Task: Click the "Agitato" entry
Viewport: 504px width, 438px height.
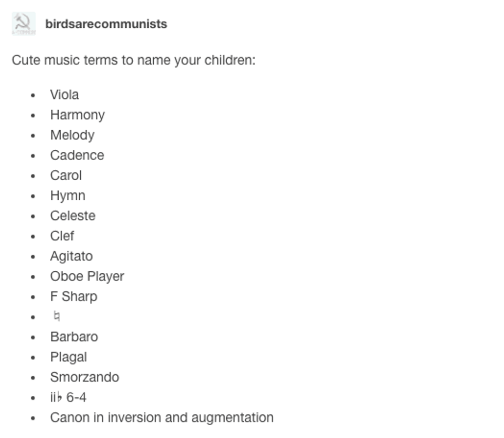Action: pyautogui.click(x=71, y=256)
